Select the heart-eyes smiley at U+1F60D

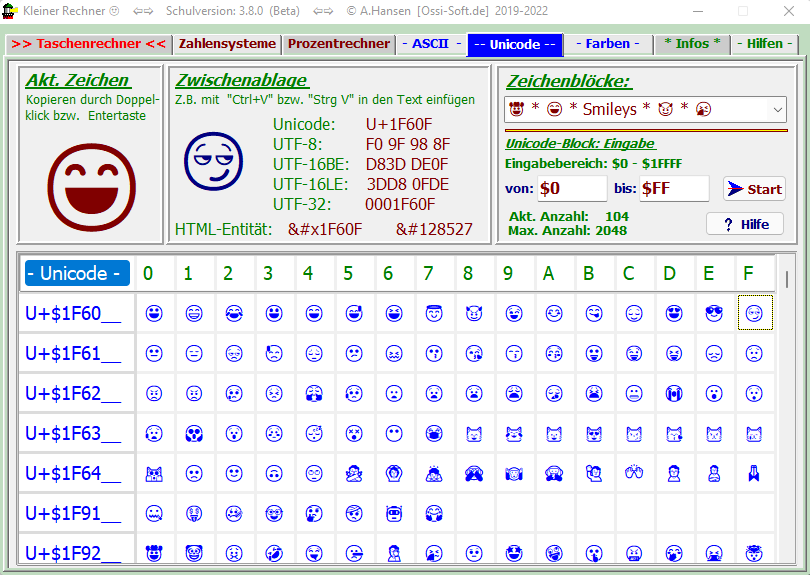point(674,314)
